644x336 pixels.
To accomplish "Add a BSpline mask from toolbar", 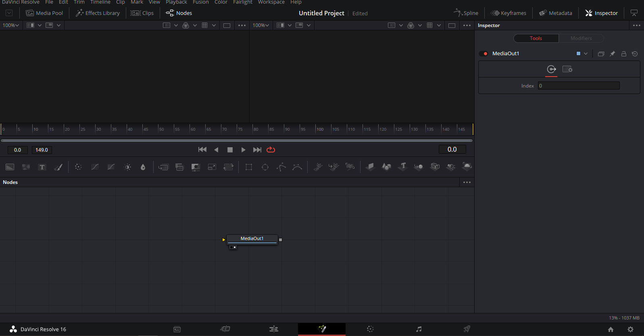I will 297,167.
